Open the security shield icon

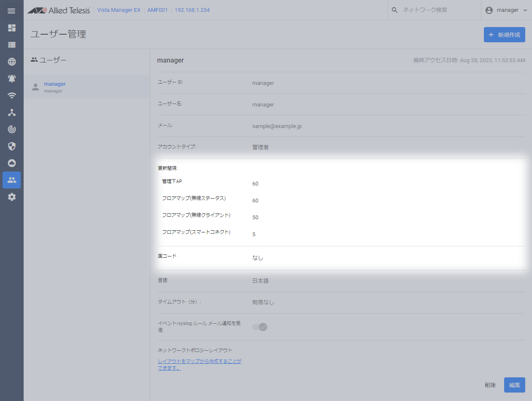12,146
